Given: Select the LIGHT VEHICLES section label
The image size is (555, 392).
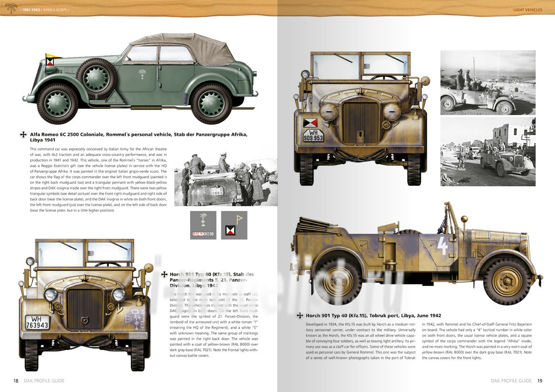Looking at the screenshot, I should tap(528, 10).
